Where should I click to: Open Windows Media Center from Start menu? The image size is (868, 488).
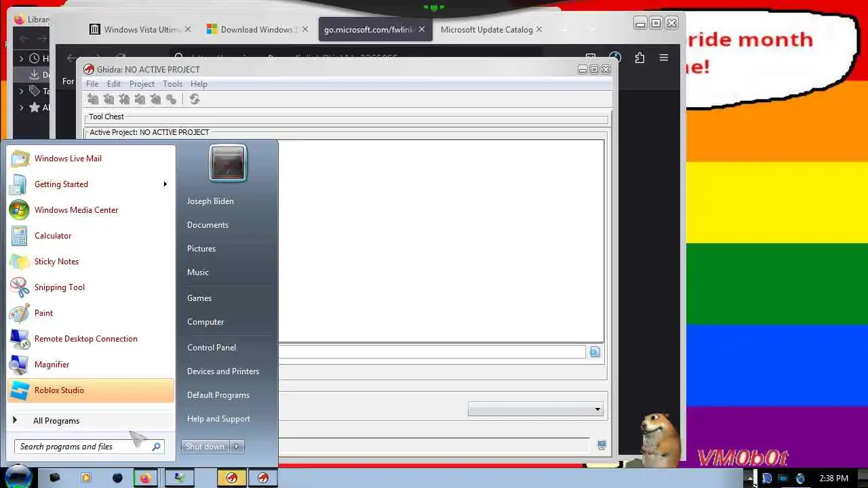coord(90,210)
